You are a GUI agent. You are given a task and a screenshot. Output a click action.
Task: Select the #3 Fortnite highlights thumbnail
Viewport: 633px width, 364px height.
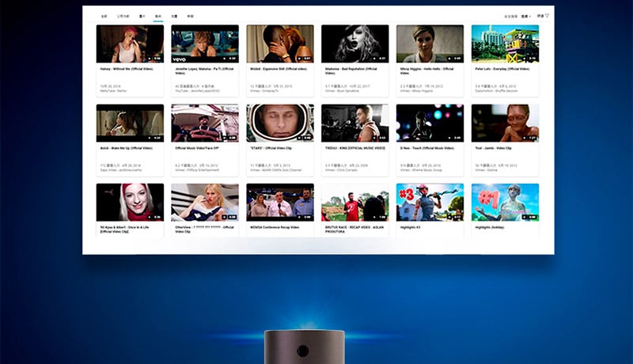click(430, 202)
